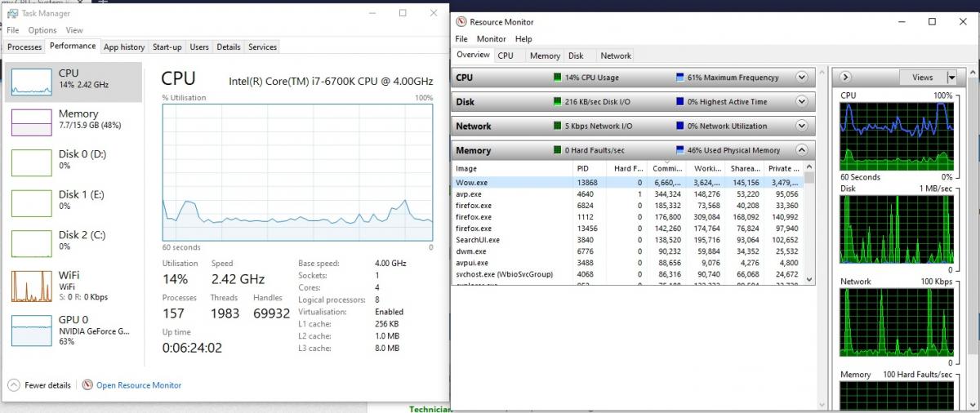Switch to CPU tab in Resource Monitor

pos(506,56)
